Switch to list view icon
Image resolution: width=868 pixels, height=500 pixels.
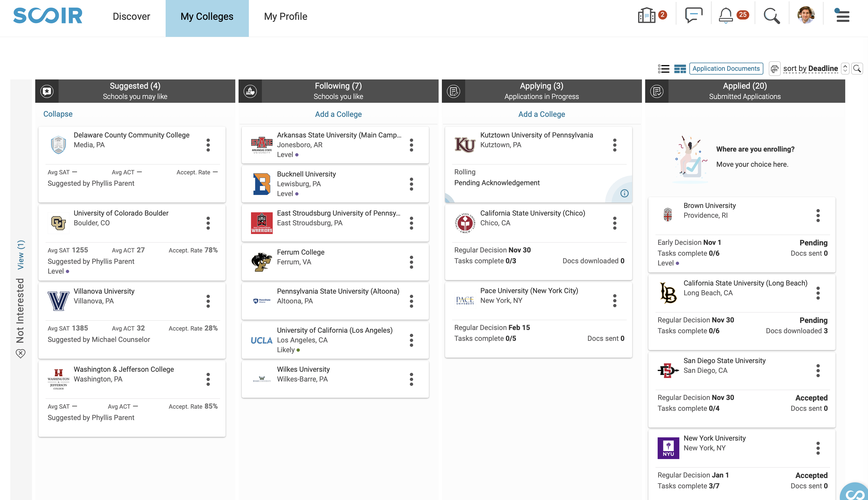[663, 69]
